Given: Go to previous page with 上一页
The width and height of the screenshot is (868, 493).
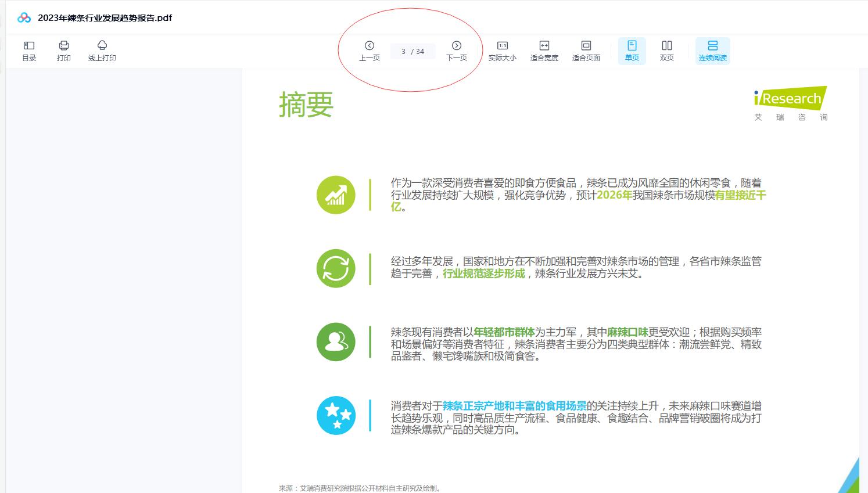Looking at the screenshot, I should tap(370, 51).
